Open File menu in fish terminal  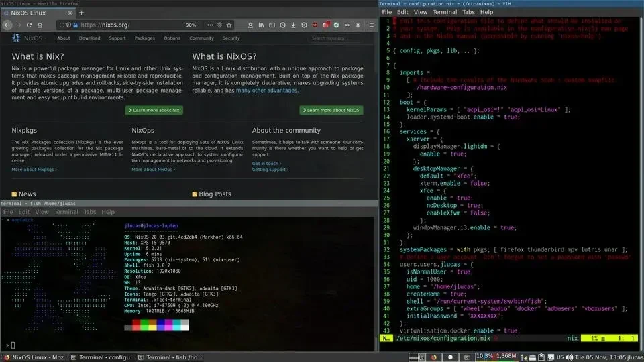tap(8, 212)
